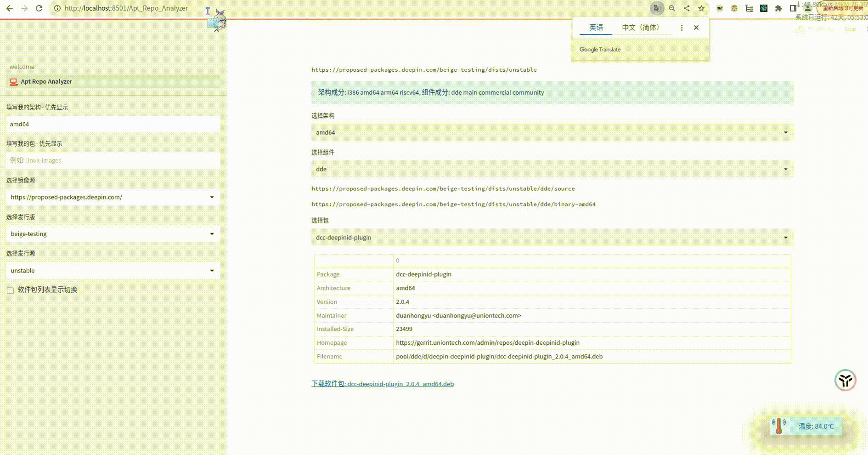868x455 pixels.
Task: Toggle 软件包列表显示切换 checkbox
Action: [x=10, y=290]
